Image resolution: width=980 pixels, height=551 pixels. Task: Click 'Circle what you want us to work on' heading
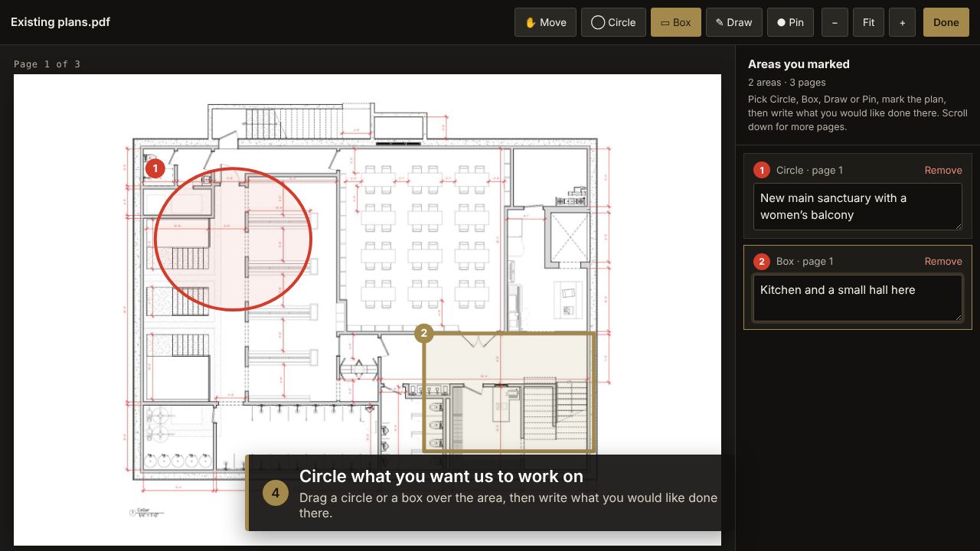(x=441, y=476)
